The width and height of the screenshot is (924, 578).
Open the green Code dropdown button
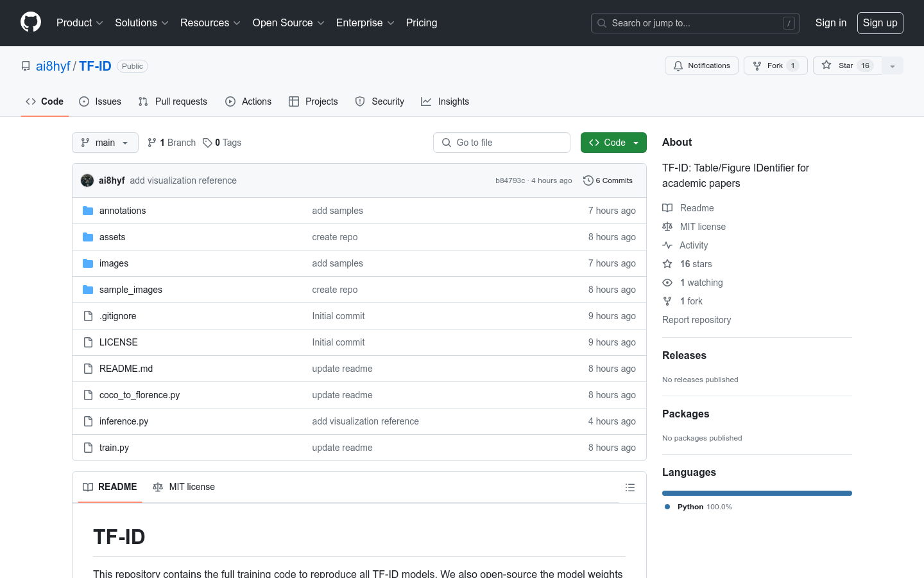[613, 143]
